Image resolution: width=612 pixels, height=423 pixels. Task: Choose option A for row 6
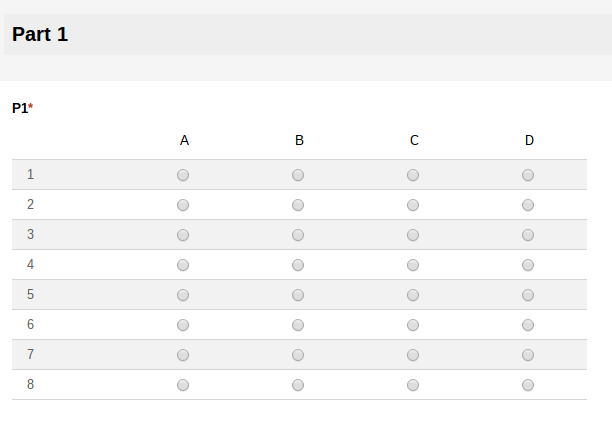tap(183, 325)
